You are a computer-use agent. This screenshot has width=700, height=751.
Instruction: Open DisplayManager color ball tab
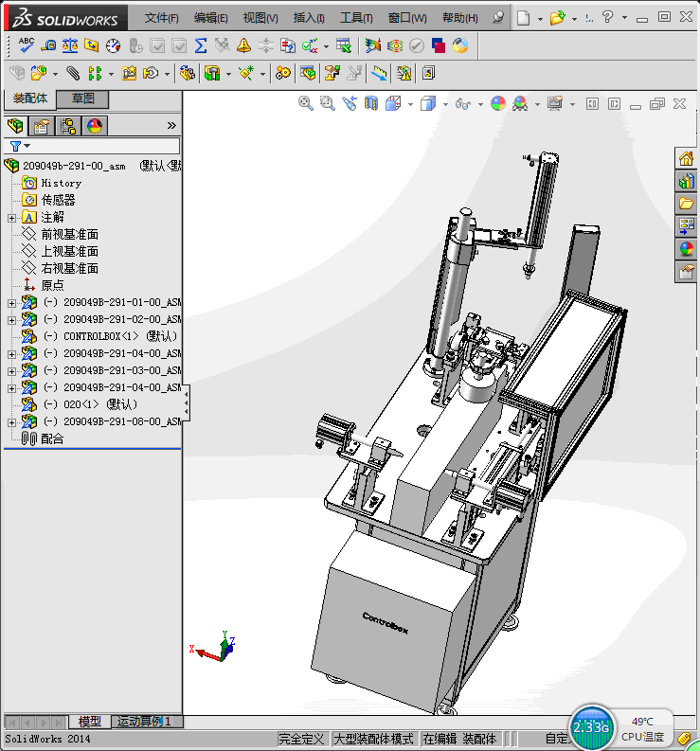click(95, 126)
